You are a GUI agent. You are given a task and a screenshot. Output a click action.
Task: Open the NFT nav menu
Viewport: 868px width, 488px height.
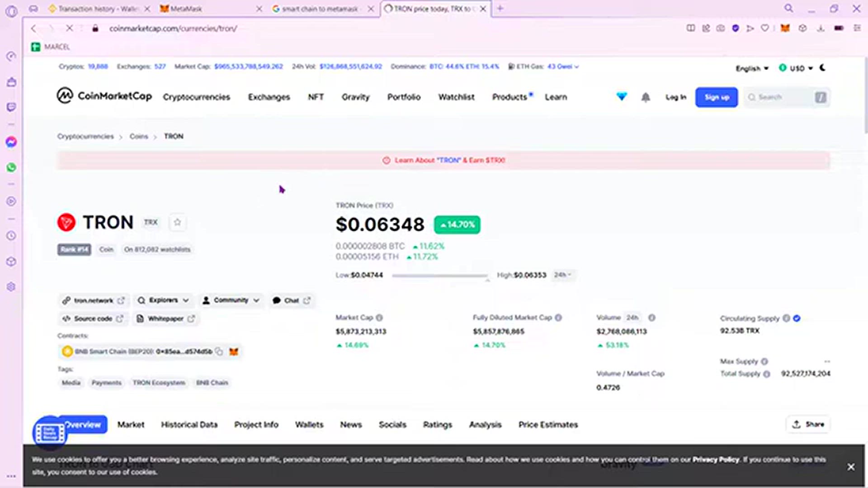click(x=316, y=97)
